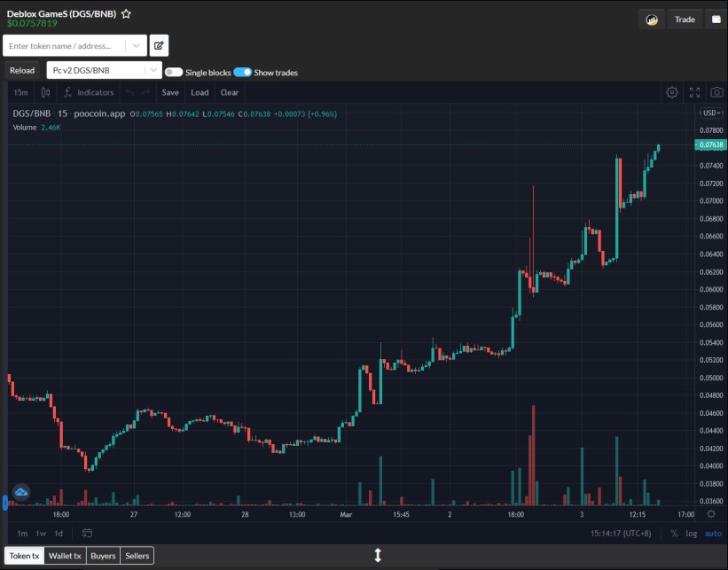Set time range to 1d

[x=59, y=534]
